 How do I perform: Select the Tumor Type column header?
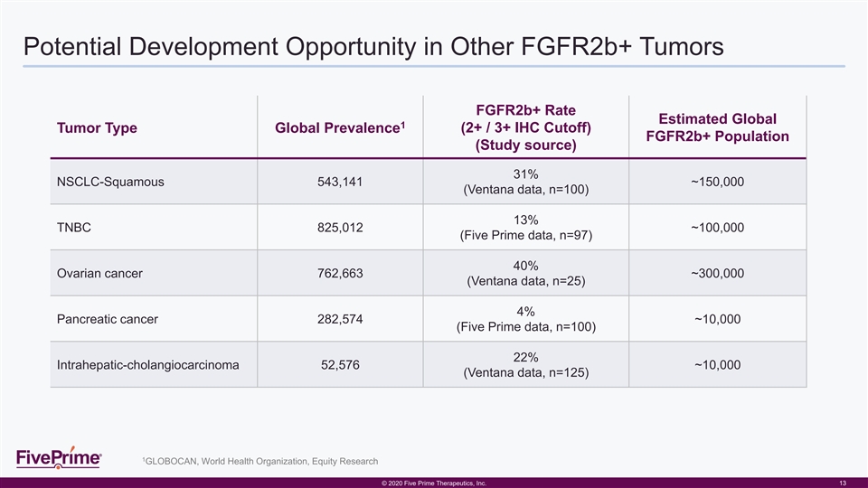(97, 127)
